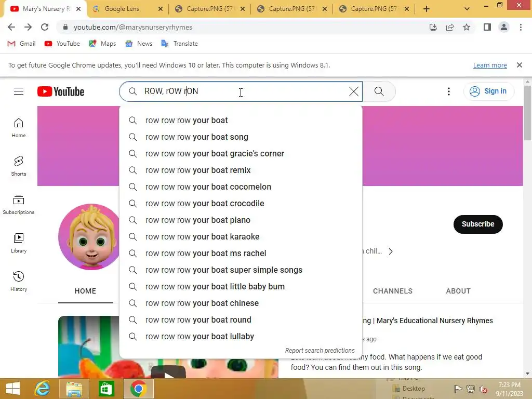Go back with the browser back arrow
This screenshot has height=399, width=532.
pos(11,27)
